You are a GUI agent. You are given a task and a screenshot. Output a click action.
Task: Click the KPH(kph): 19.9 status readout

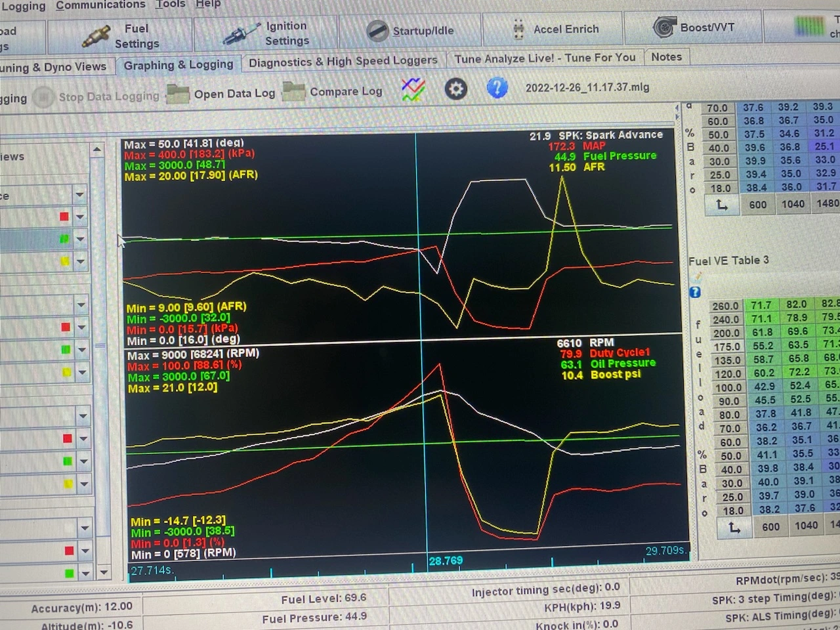582,606
